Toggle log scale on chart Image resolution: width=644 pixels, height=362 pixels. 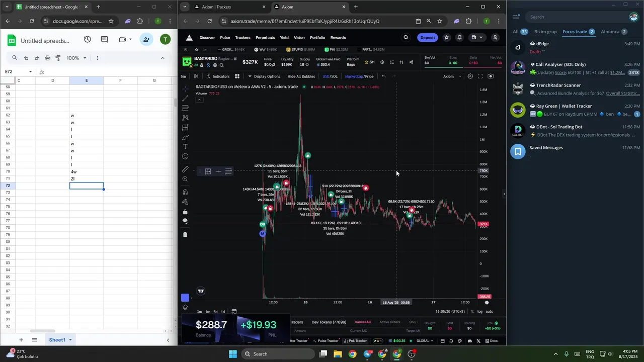click(479, 312)
